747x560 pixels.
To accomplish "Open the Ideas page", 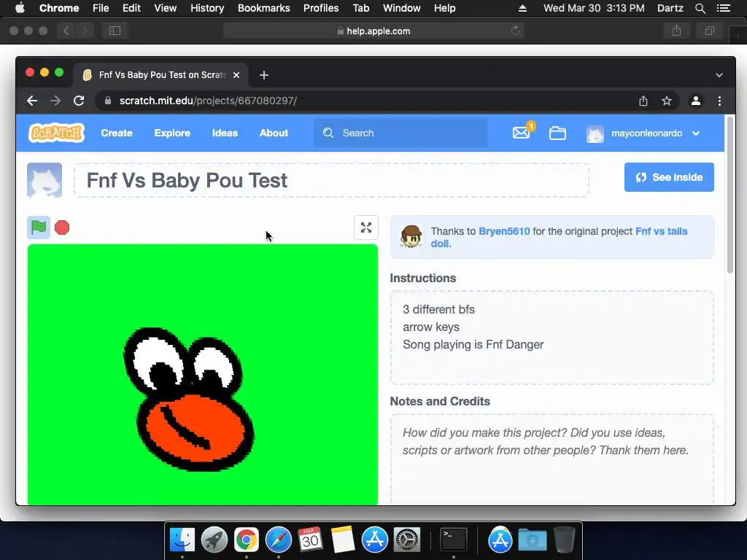I will [225, 133].
